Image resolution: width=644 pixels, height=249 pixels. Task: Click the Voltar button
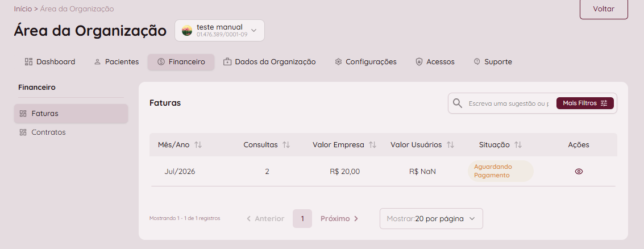(x=604, y=9)
